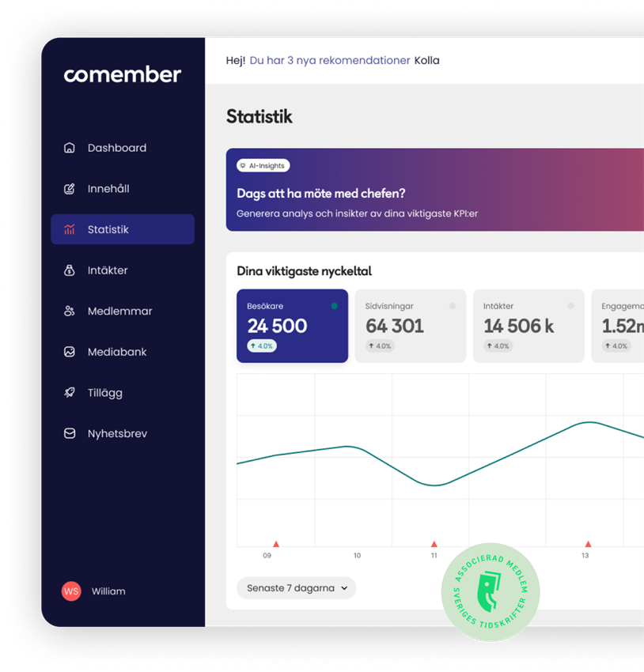
Task: Toggle the Intäkter card indicator dot
Action: (570, 306)
